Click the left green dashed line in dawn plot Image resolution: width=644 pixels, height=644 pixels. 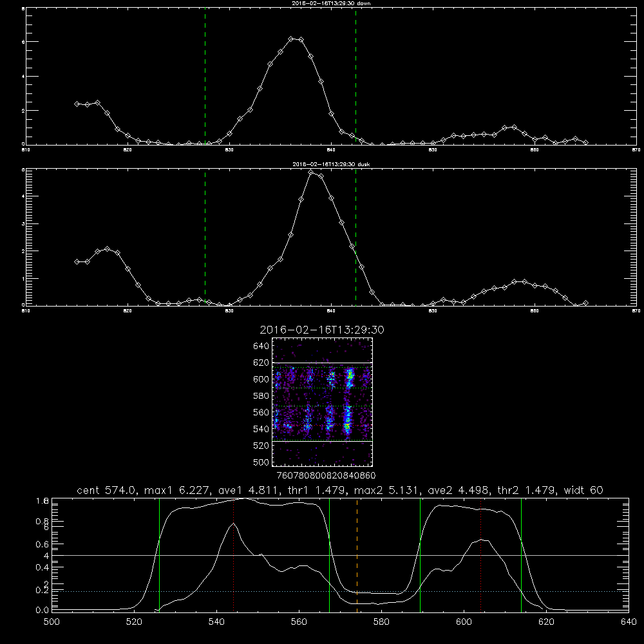(205, 77)
